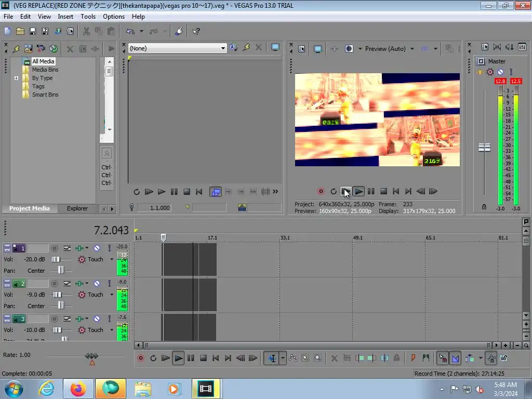Open the (None) trimmer media dropdown
The width and height of the screenshot is (532, 399).
tap(223, 48)
